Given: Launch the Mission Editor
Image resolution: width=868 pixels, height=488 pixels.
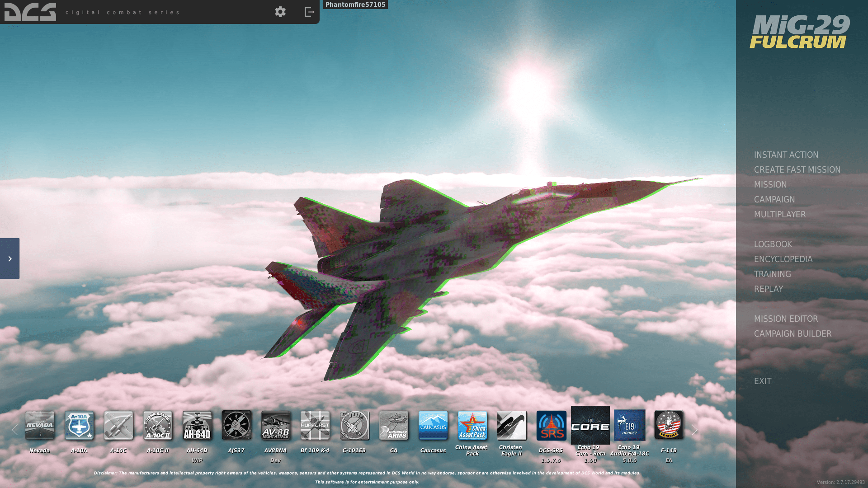Looking at the screenshot, I should [x=786, y=319].
